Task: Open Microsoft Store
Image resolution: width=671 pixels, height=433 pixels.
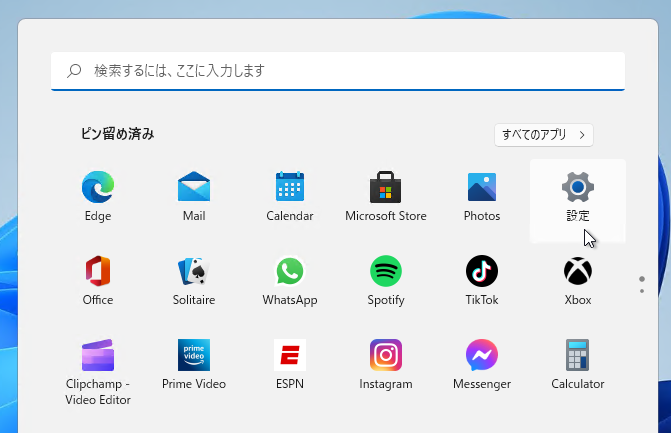Action: [x=386, y=196]
